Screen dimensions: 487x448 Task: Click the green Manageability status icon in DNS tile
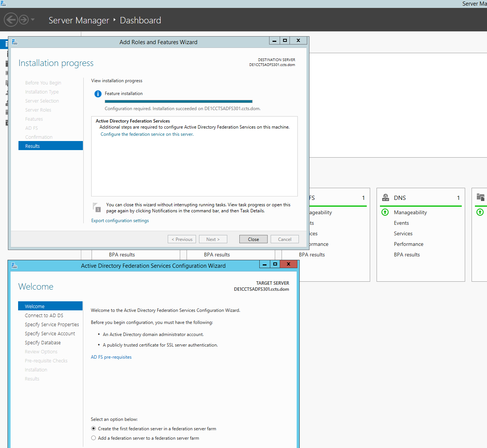385,212
